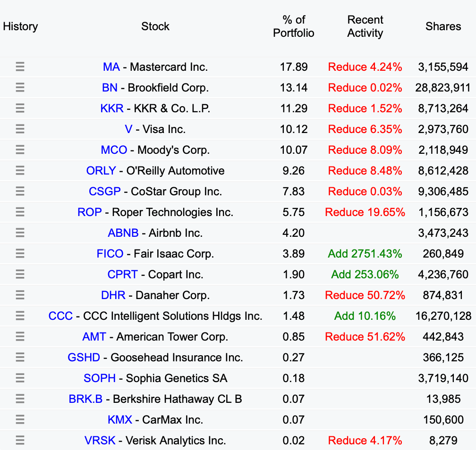This screenshot has width=476, height=450.
Task: Open history icon for Goosehead Insurance row
Action: [20, 357]
